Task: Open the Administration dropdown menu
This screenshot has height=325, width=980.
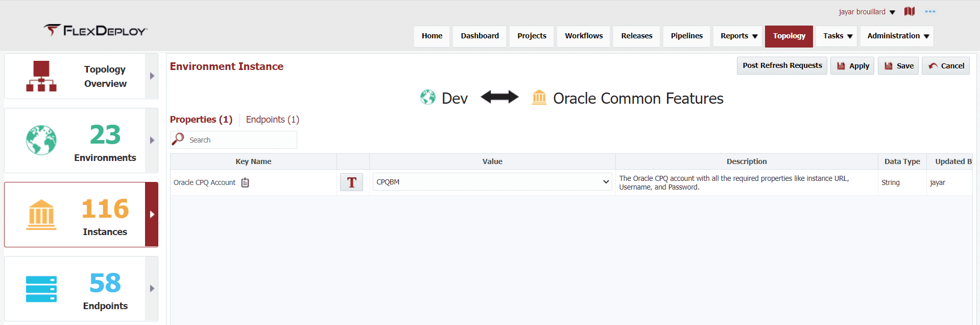Action: pyautogui.click(x=897, y=36)
